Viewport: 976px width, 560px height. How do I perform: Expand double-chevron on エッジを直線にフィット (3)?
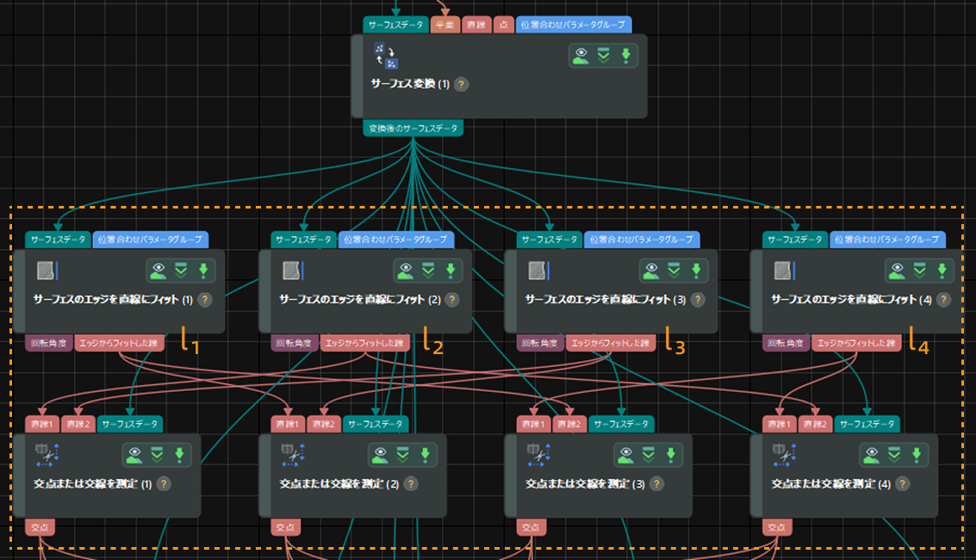coord(674,271)
